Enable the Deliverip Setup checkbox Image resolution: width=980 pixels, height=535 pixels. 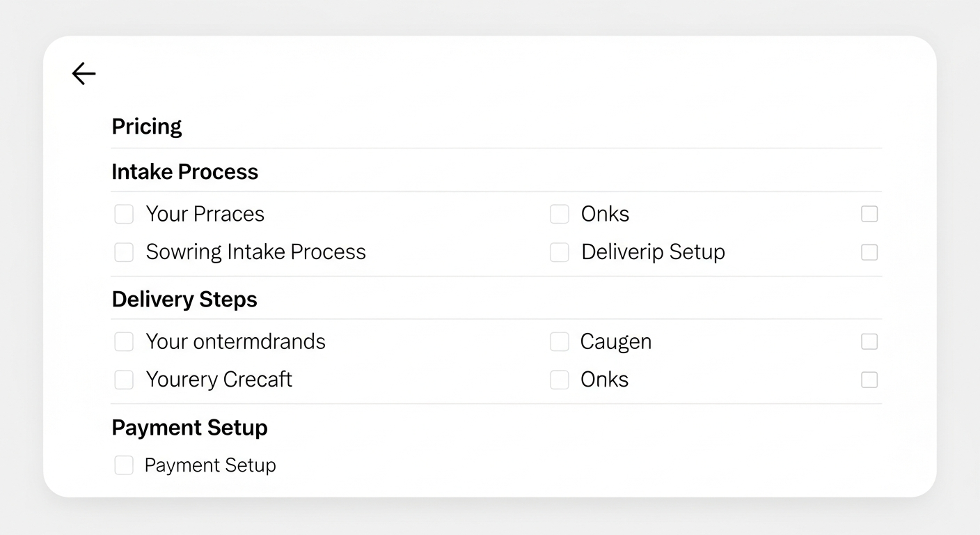coord(560,252)
